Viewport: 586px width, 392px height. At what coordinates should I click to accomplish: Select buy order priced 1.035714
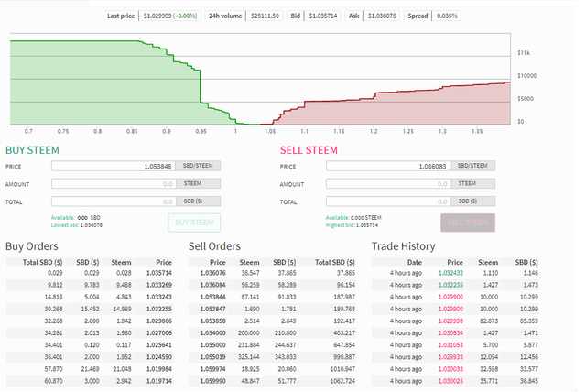(x=90, y=273)
